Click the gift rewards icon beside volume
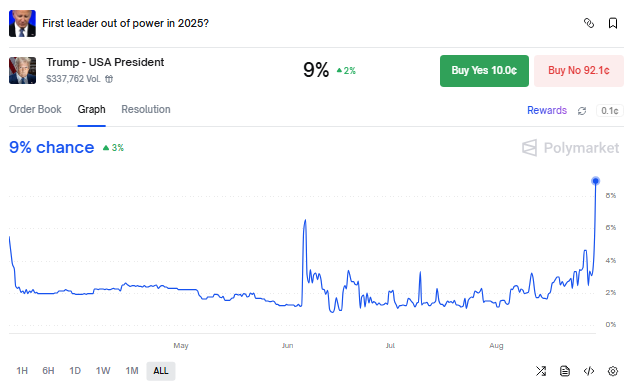The height and width of the screenshot is (385, 635). pyautogui.click(x=109, y=79)
